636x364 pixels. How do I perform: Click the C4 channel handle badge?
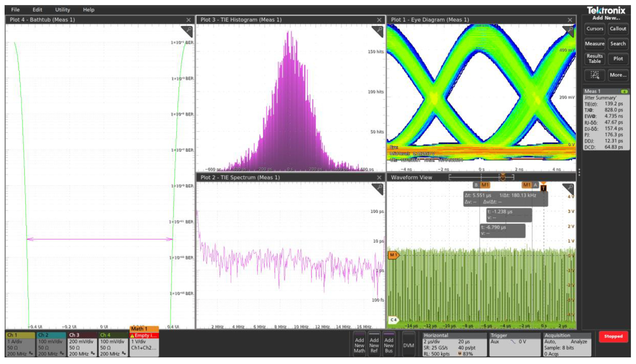[393, 320]
